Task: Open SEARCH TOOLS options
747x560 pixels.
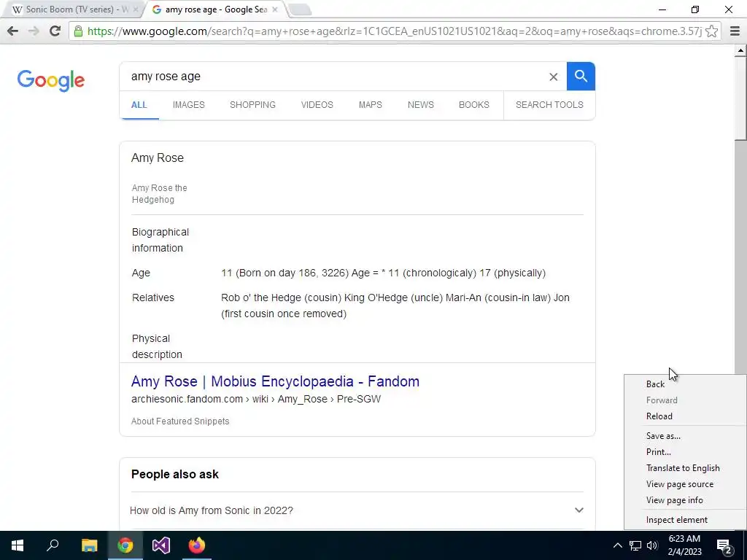Action: (549, 105)
